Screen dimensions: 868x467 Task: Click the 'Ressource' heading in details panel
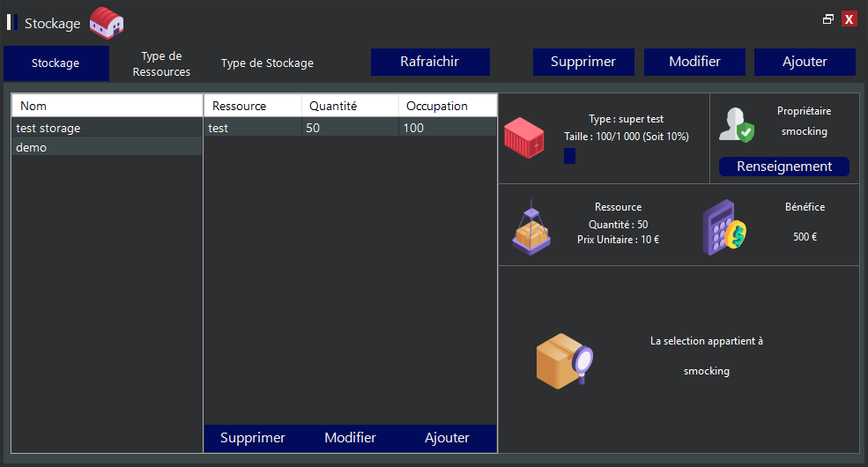(618, 207)
